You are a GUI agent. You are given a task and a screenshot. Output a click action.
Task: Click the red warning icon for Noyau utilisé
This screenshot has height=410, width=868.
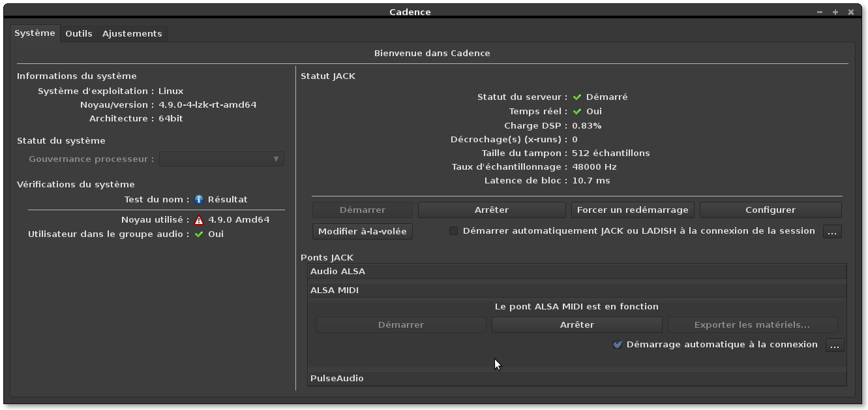tap(199, 220)
